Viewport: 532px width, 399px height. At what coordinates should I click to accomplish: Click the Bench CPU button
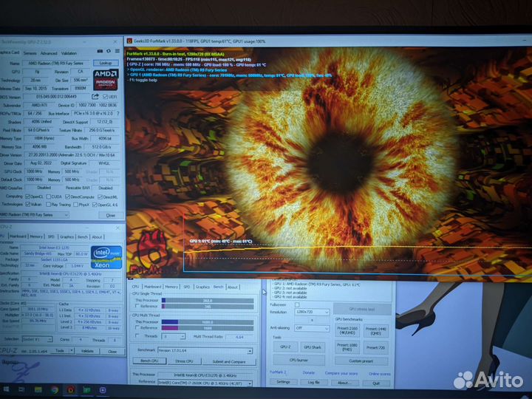pyautogui.click(x=149, y=361)
